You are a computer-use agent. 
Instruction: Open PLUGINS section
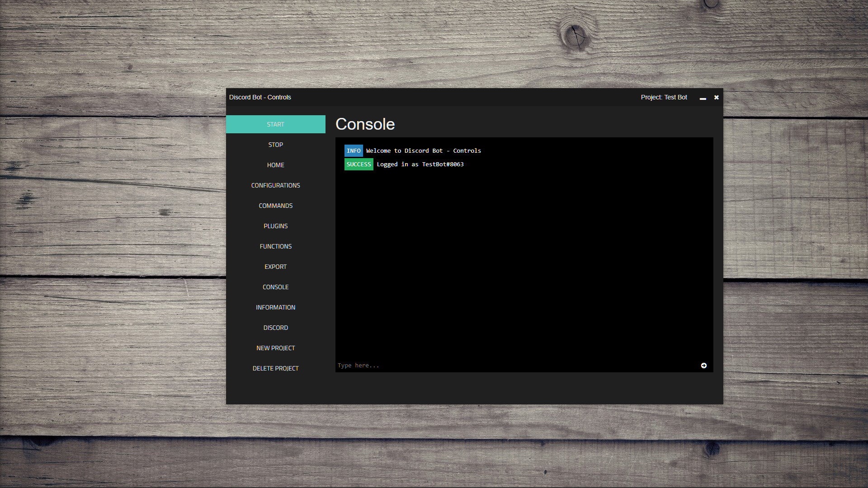[x=276, y=226]
